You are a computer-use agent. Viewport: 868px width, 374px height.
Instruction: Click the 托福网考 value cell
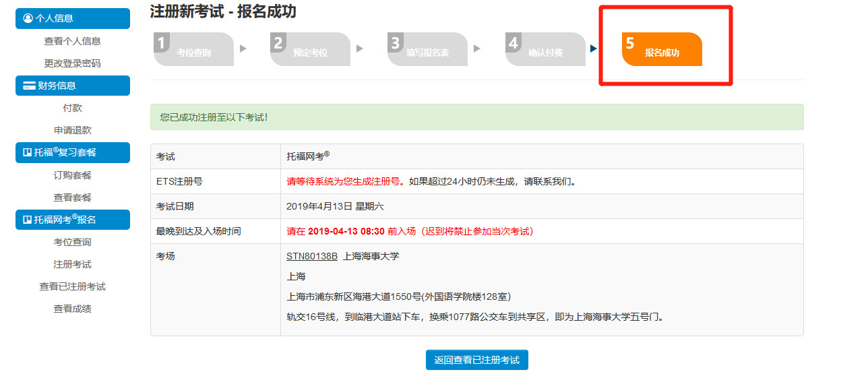[x=542, y=156]
